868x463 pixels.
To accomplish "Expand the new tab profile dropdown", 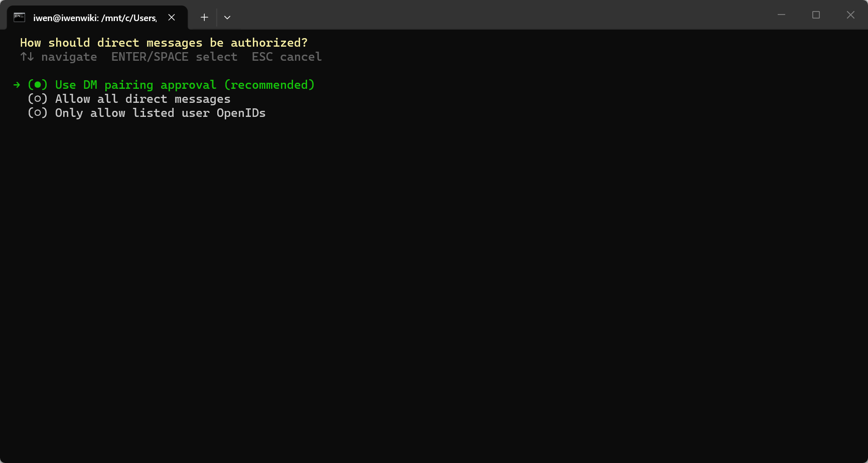I will tap(227, 18).
